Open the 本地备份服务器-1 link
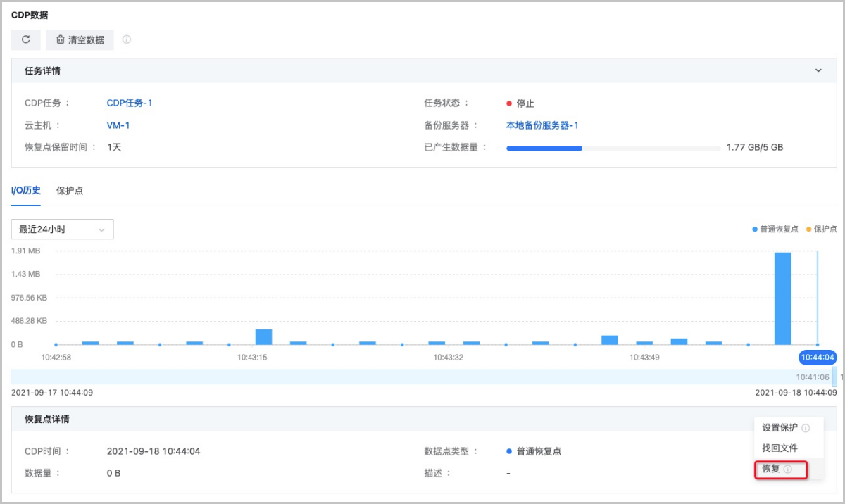Screen dimensions: 845x504 coord(542,125)
